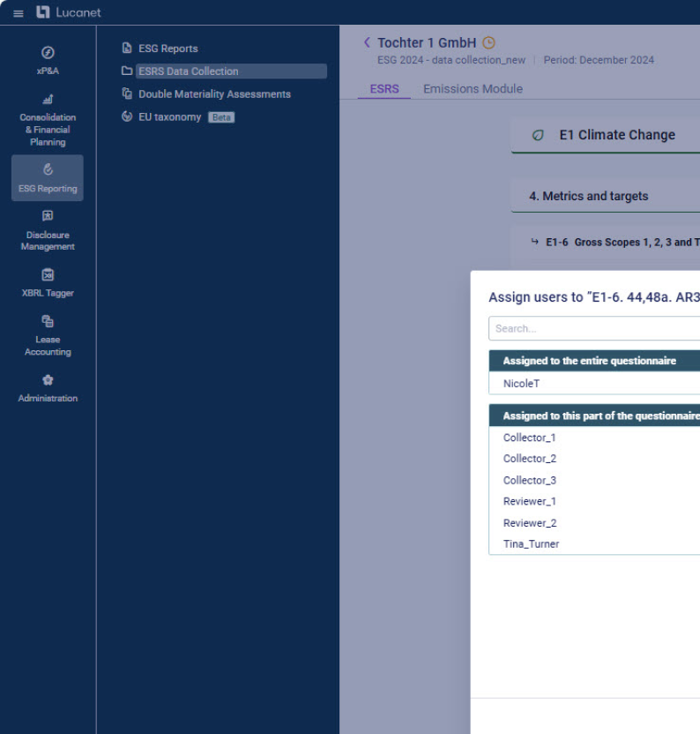This screenshot has height=734, width=700.
Task: Open the xP&A module
Action: [x=48, y=60]
